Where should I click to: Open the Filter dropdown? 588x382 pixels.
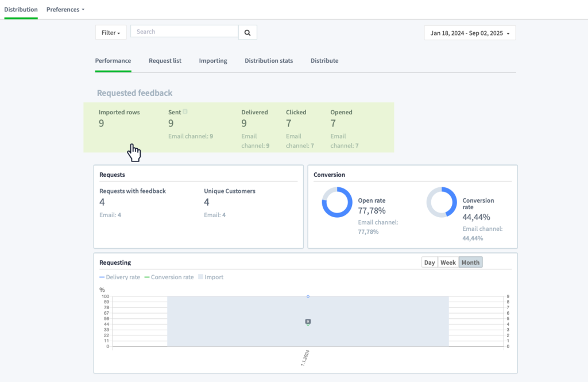(x=111, y=33)
